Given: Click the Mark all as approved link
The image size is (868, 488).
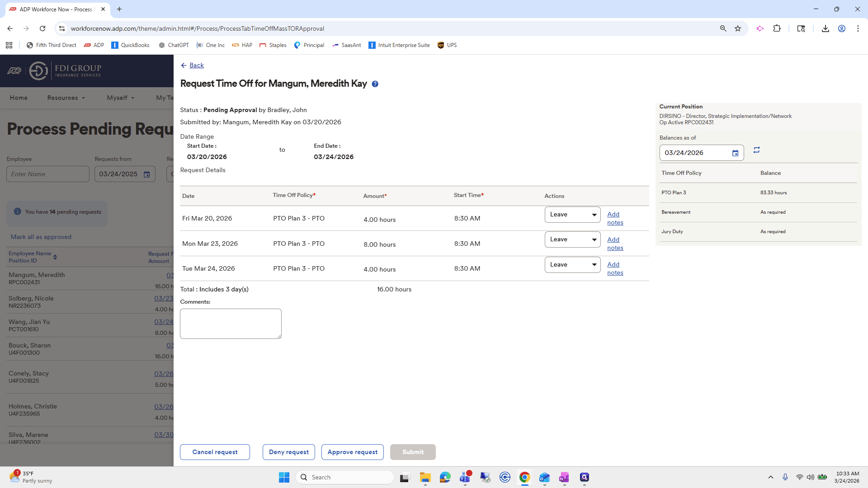Looking at the screenshot, I should (41, 237).
